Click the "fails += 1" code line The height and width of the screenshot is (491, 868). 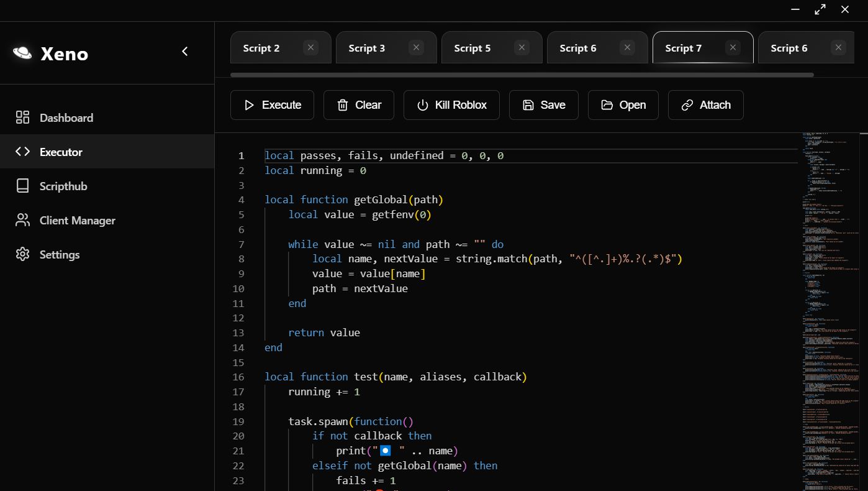tap(366, 480)
